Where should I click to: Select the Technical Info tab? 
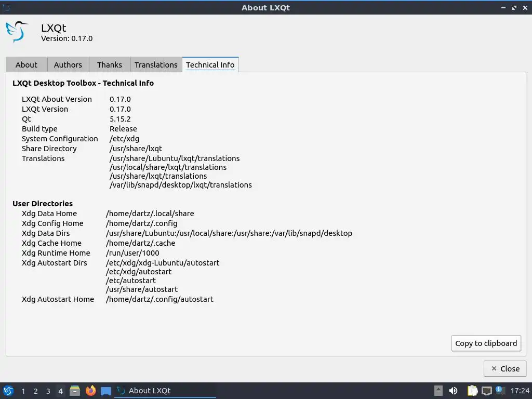click(x=210, y=65)
